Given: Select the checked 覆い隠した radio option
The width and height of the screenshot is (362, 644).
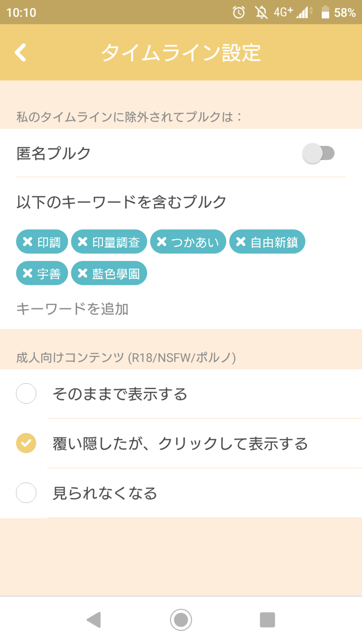Looking at the screenshot, I should coord(26,443).
